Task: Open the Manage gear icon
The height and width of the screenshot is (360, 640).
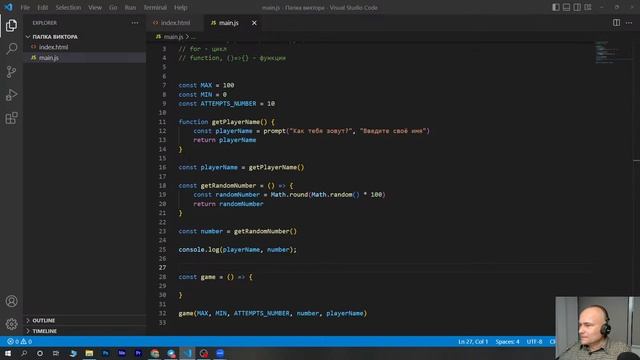Action: [x=11, y=324]
